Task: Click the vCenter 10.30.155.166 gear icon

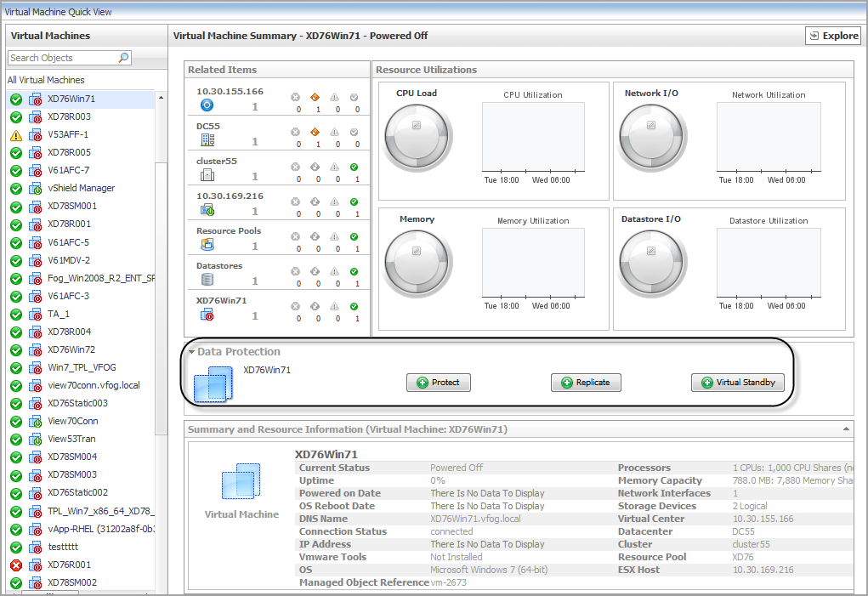Action: 207,105
